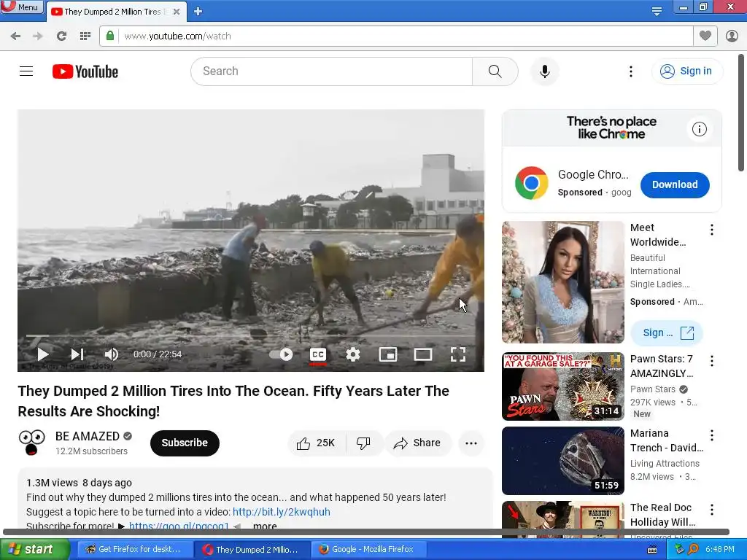Image resolution: width=747 pixels, height=560 pixels.
Task: Switch to Get Firefox for desktop taskbar item
Action: (135, 549)
